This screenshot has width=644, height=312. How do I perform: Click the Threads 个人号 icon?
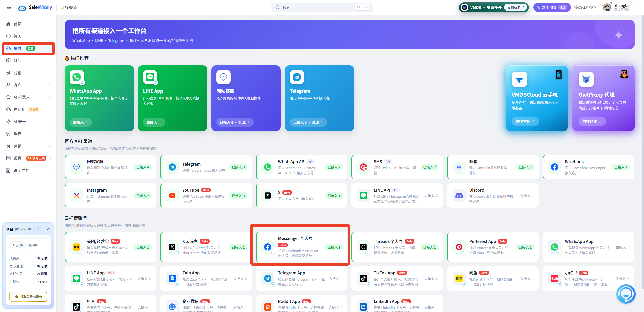coord(363,247)
